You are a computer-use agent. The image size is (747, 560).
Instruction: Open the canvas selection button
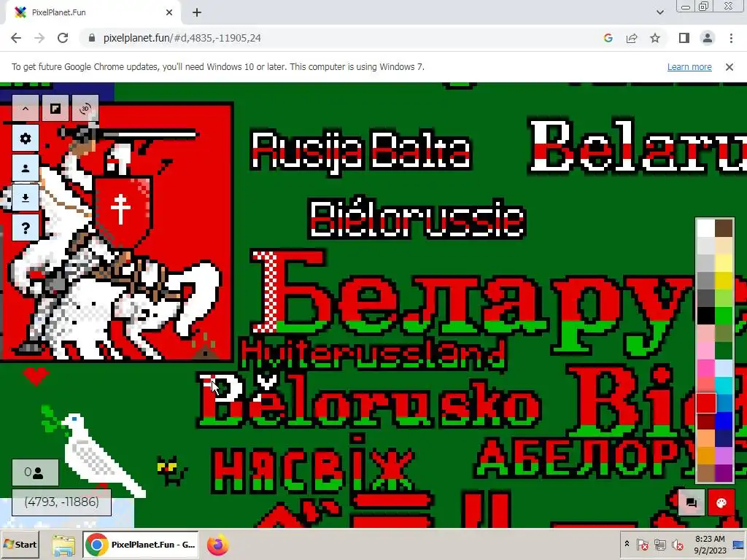(55, 109)
